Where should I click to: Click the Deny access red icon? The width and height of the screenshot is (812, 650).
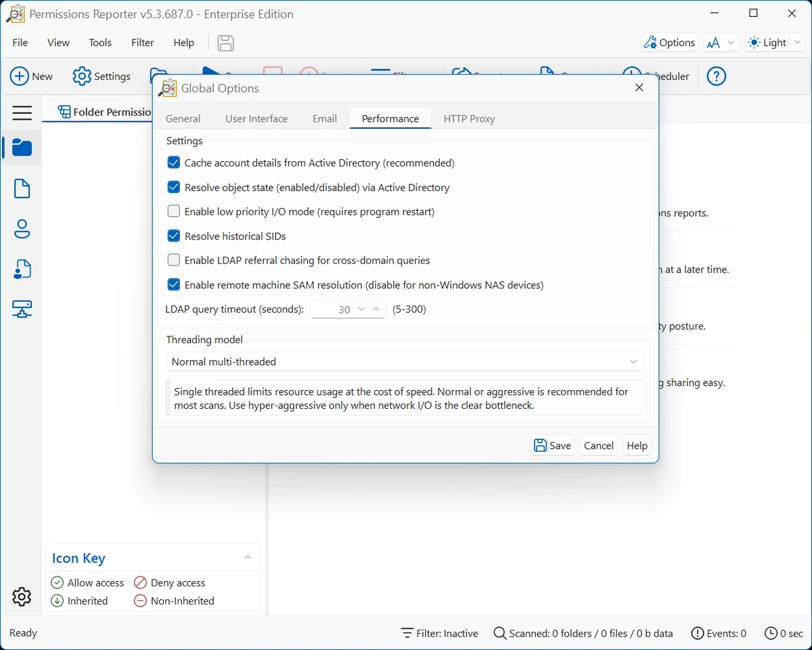140,582
